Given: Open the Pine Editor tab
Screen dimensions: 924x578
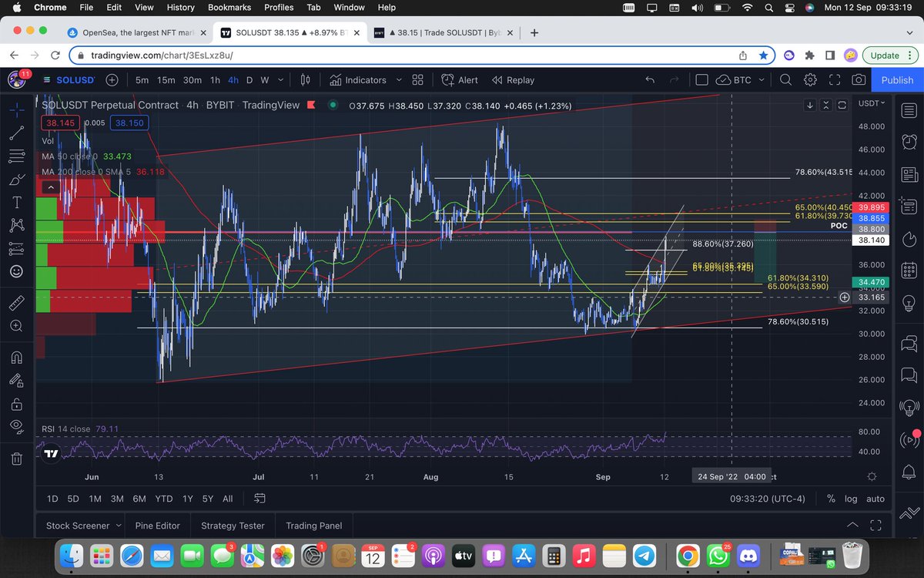Looking at the screenshot, I should click(157, 526).
